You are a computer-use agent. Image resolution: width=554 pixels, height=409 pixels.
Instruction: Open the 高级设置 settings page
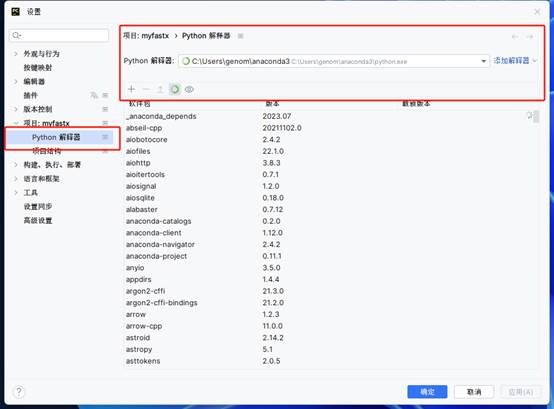(38, 220)
